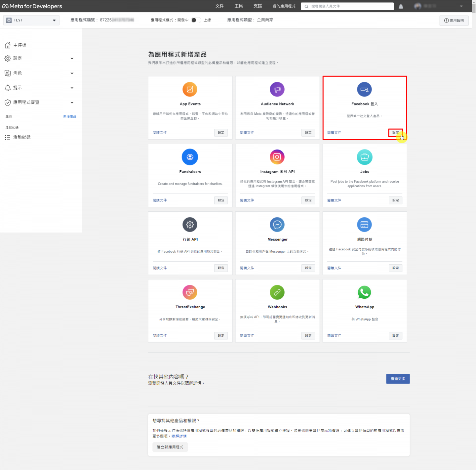This screenshot has width=476, height=470.
Task: Click the ThreatExchange product icon
Action: 190,292
